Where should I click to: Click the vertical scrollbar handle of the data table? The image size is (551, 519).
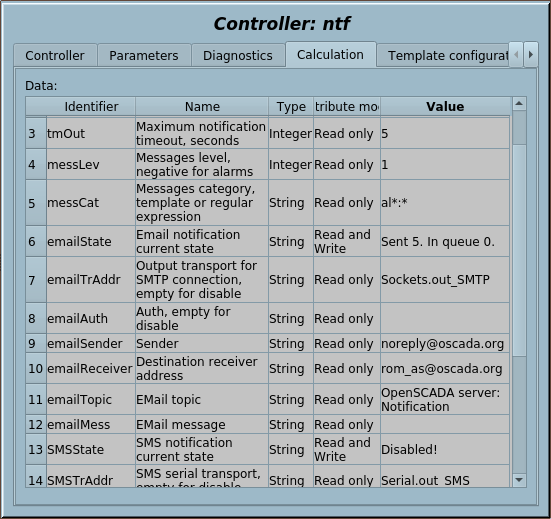(x=519, y=128)
